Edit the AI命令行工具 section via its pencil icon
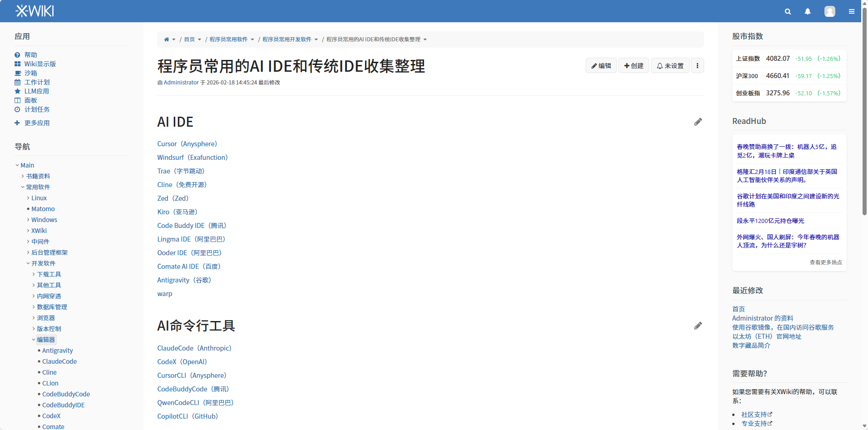868x430 pixels. click(x=698, y=326)
